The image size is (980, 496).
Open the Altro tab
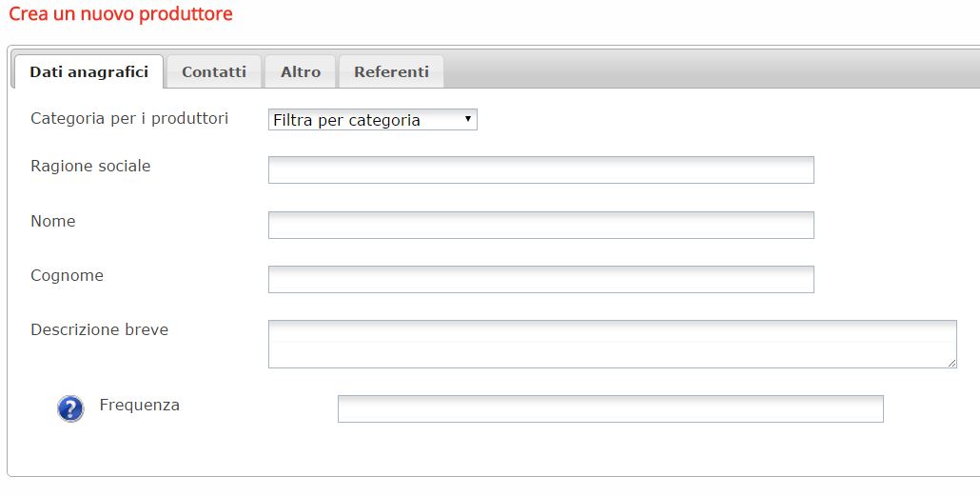point(301,72)
